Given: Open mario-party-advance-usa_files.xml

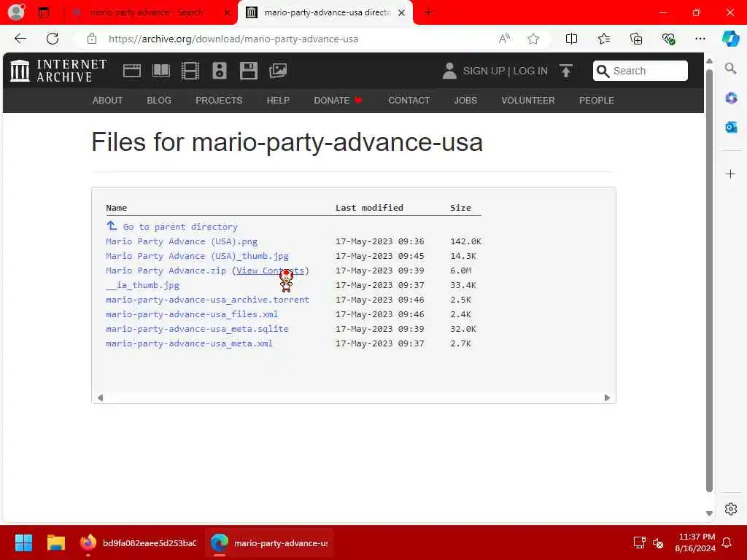Looking at the screenshot, I should click(192, 314).
